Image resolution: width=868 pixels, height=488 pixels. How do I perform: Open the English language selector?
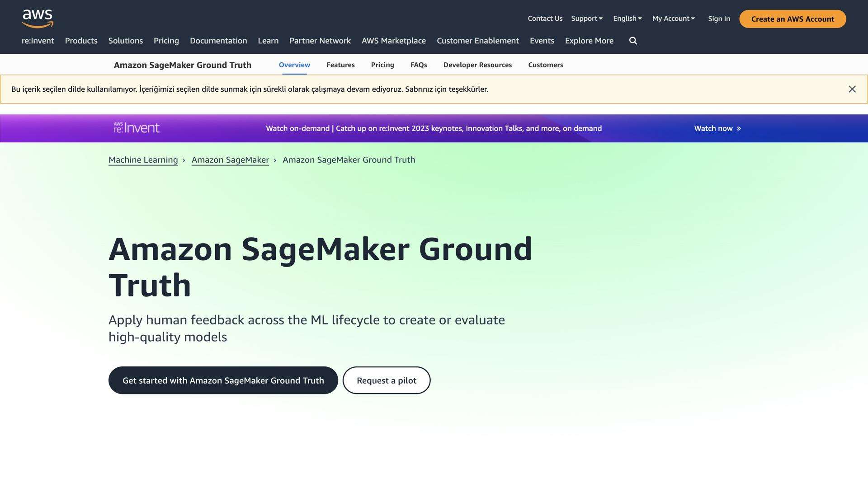627,19
